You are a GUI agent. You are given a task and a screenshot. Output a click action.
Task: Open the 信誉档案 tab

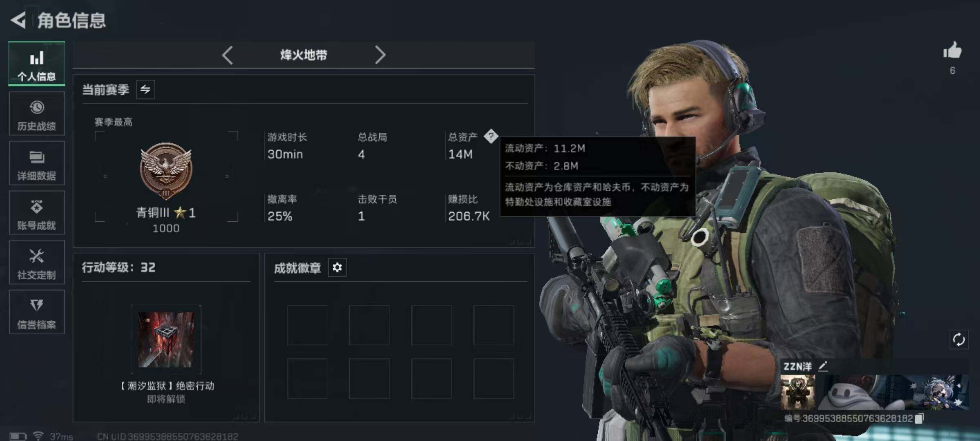click(x=37, y=312)
